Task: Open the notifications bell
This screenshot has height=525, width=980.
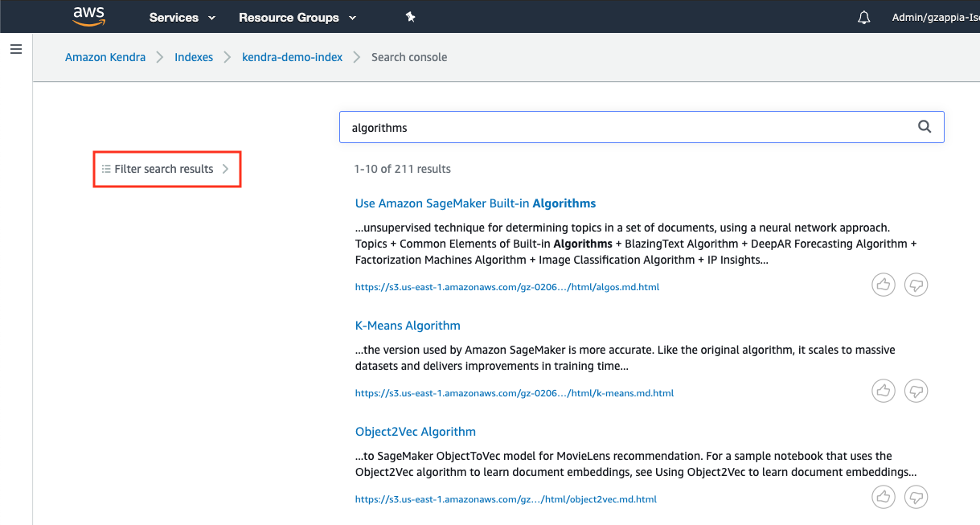Action: click(x=864, y=17)
